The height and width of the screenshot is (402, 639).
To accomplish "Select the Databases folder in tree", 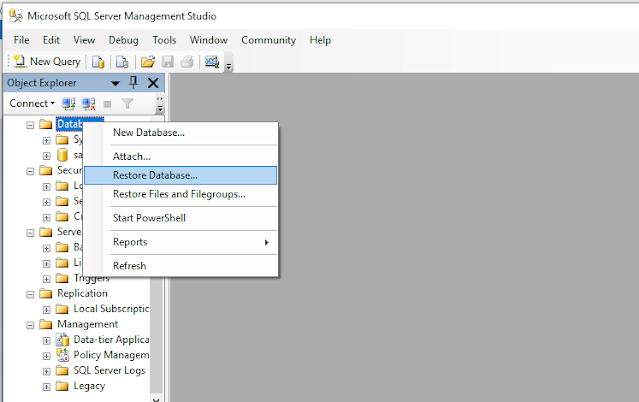I will 70,124.
